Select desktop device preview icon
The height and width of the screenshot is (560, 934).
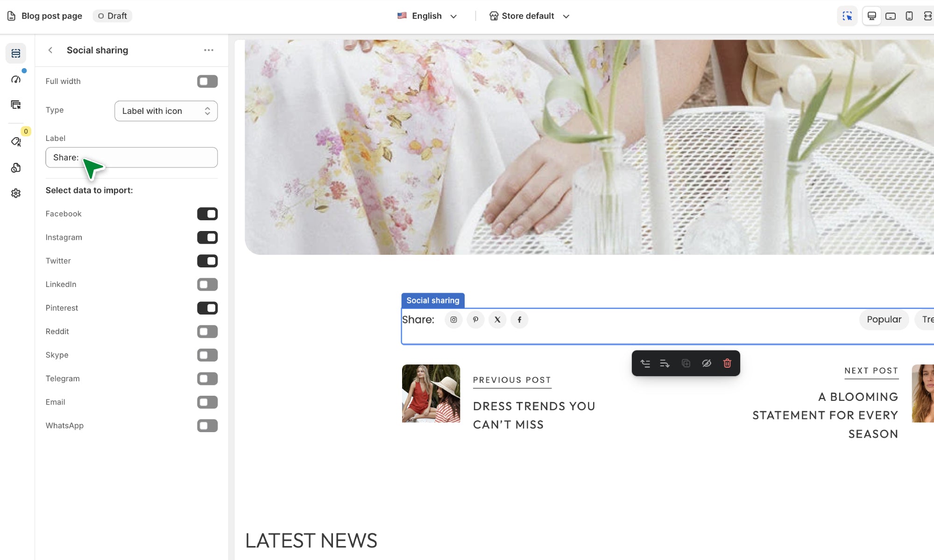[x=871, y=16]
